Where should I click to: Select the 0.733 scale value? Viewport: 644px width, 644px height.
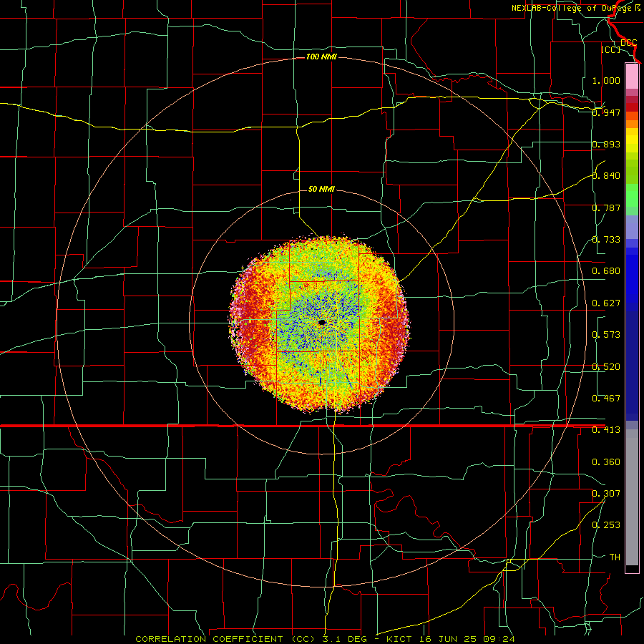[606, 240]
